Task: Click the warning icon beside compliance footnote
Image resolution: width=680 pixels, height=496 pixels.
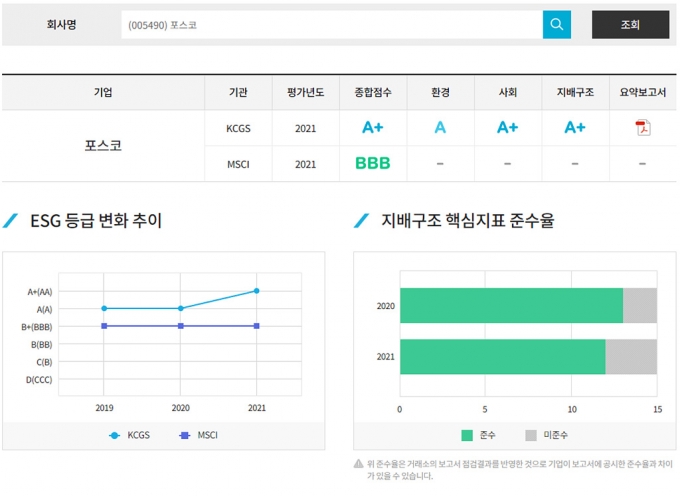Action: (x=358, y=464)
